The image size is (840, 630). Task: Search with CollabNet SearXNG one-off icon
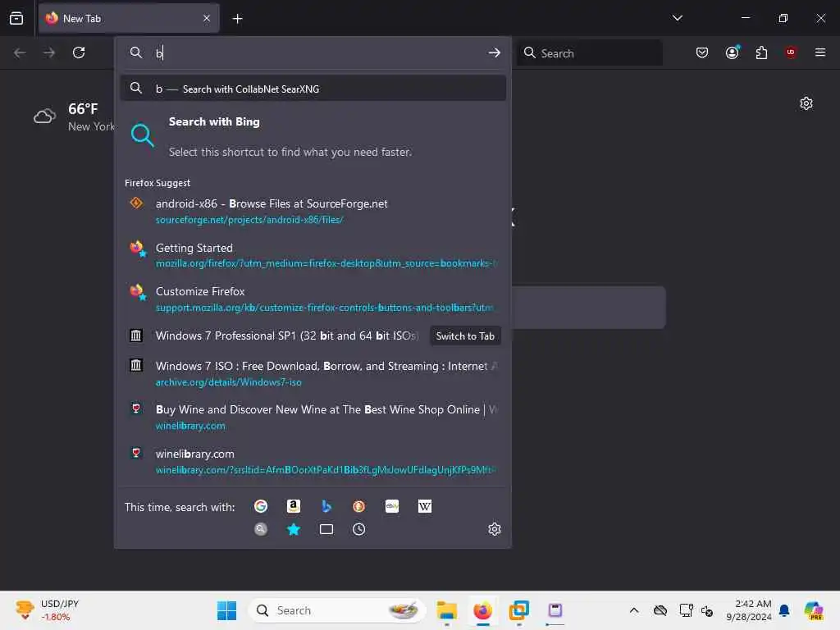(261, 529)
